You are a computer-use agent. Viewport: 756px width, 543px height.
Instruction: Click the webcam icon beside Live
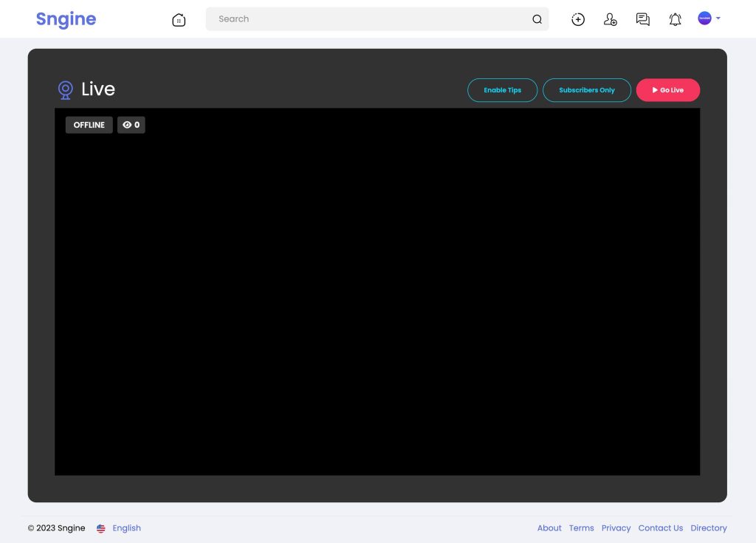[x=66, y=90]
